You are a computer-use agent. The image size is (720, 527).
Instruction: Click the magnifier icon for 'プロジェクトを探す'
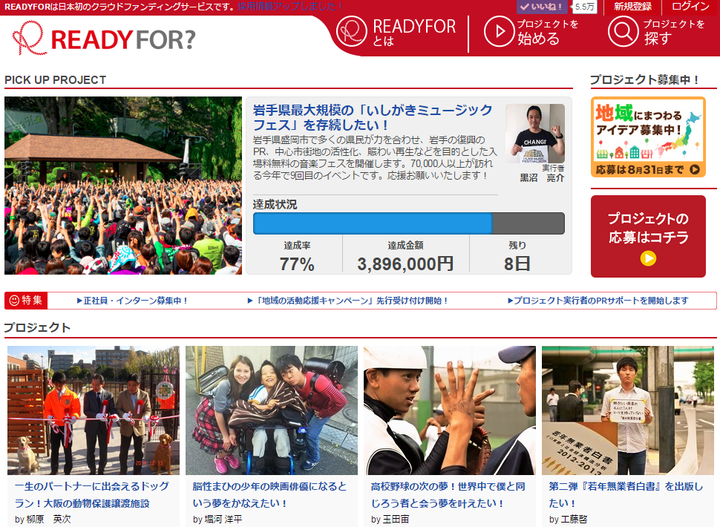623,31
